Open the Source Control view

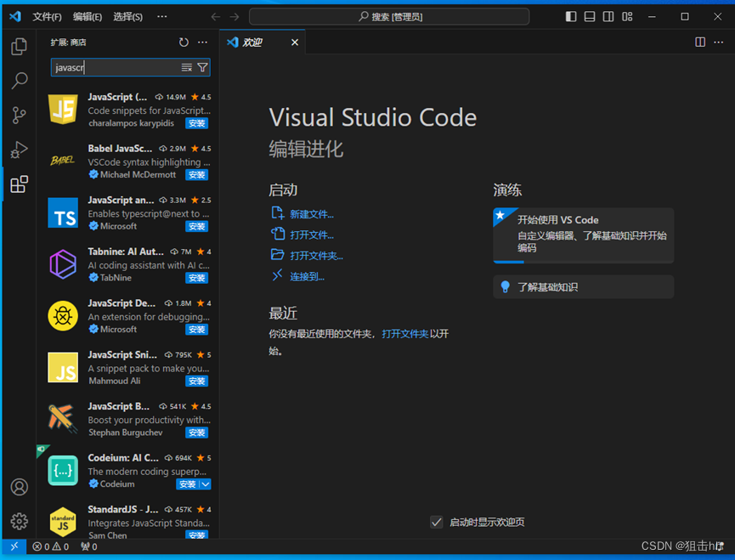(19, 116)
